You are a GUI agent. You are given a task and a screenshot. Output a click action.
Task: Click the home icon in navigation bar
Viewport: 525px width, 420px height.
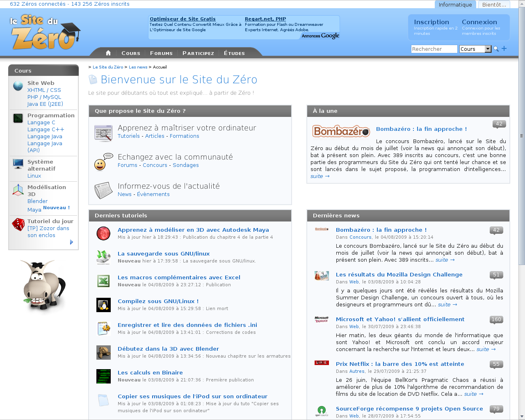(x=108, y=53)
